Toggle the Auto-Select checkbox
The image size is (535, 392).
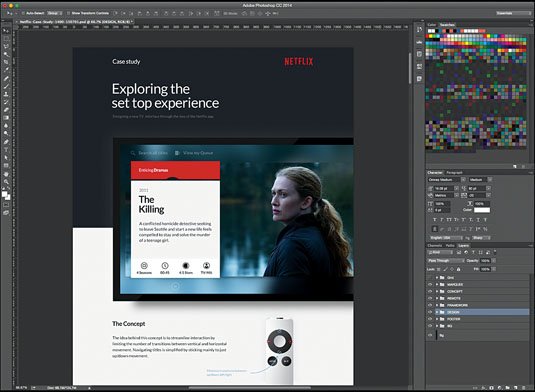(23, 13)
